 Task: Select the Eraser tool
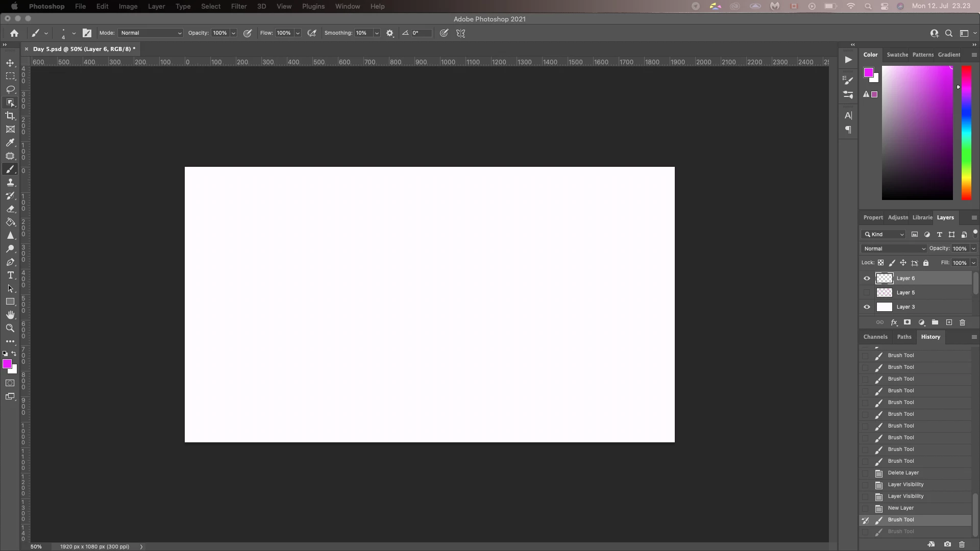pos(10,209)
